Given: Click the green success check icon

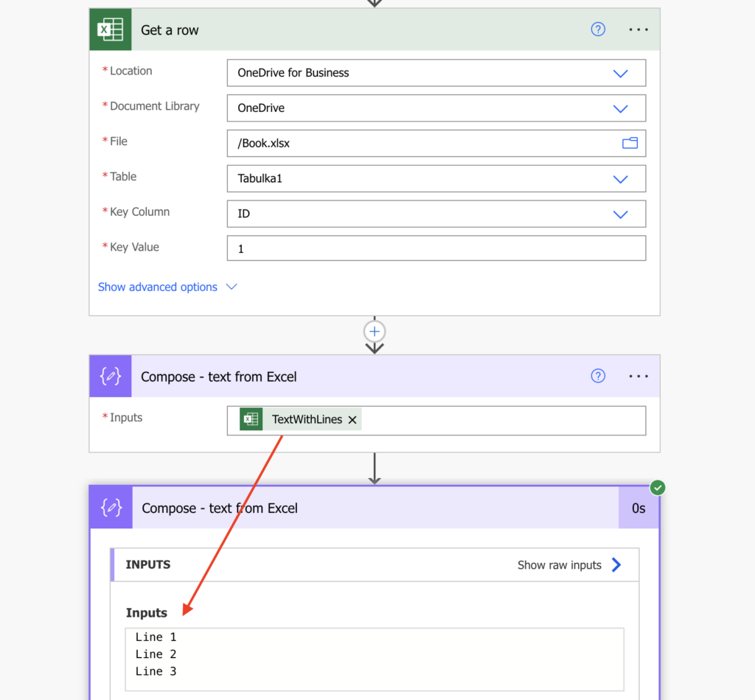Looking at the screenshot, I should (658, 488).
